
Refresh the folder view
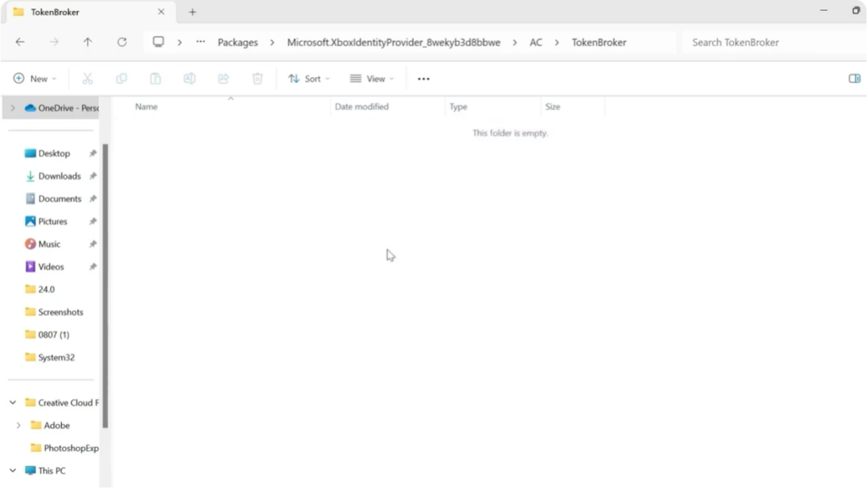pyautogui.click(x=121, y=42)
